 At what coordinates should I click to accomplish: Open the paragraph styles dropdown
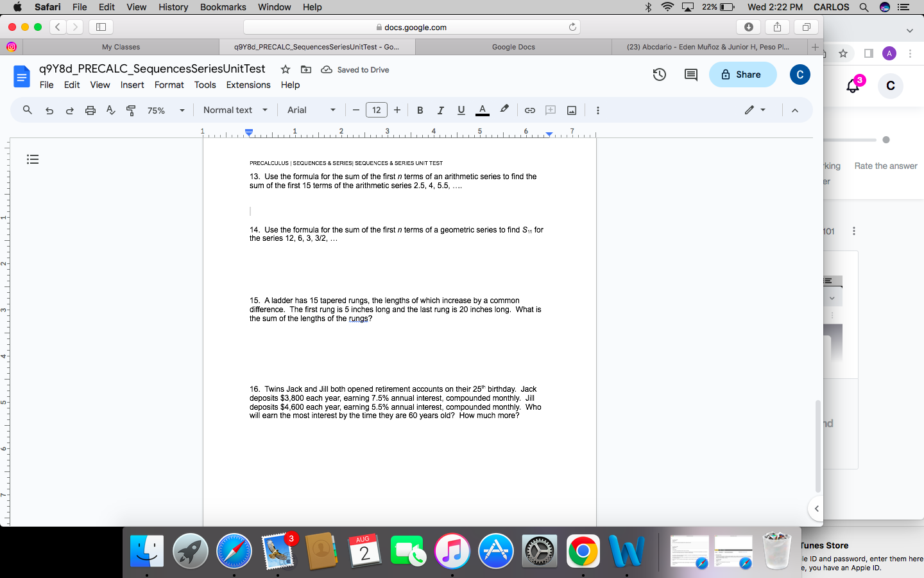click(235, 110)
